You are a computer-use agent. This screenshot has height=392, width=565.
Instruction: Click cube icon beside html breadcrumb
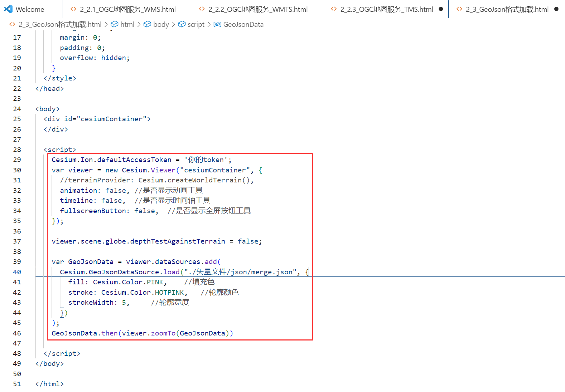pyautogui.click(x=115, y=24)
